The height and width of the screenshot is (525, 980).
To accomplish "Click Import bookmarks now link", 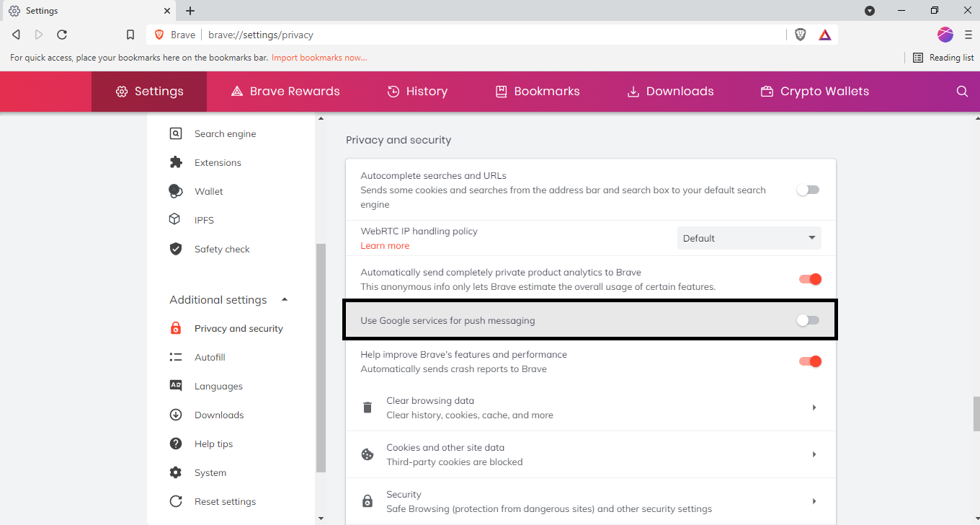I will pos(319,58).
